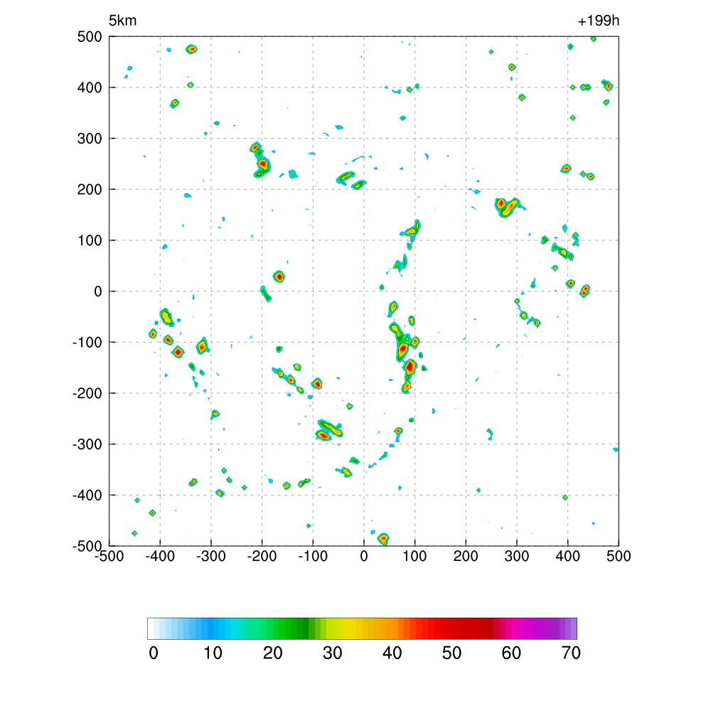Click the y-axis tick label -100
Image resolution: width=728 pixels, height=728 pixels.
click(87, 343)
